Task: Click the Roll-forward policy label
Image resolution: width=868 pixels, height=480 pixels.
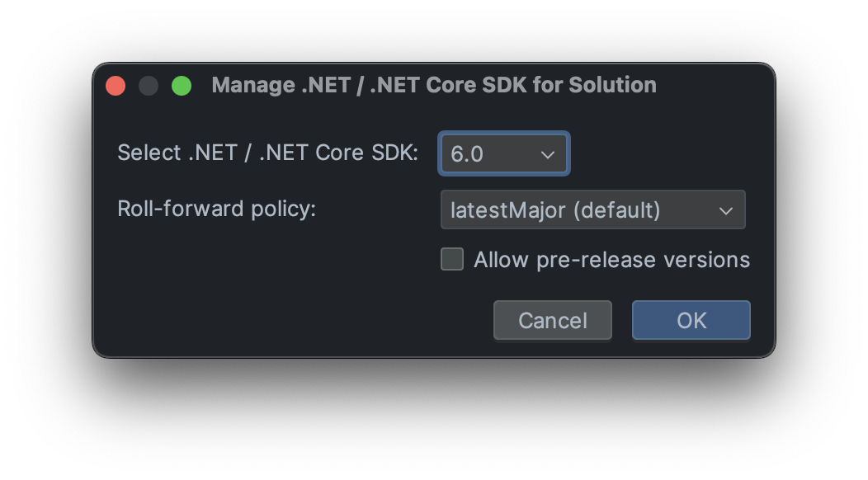Action: click(x=217, y=209)
